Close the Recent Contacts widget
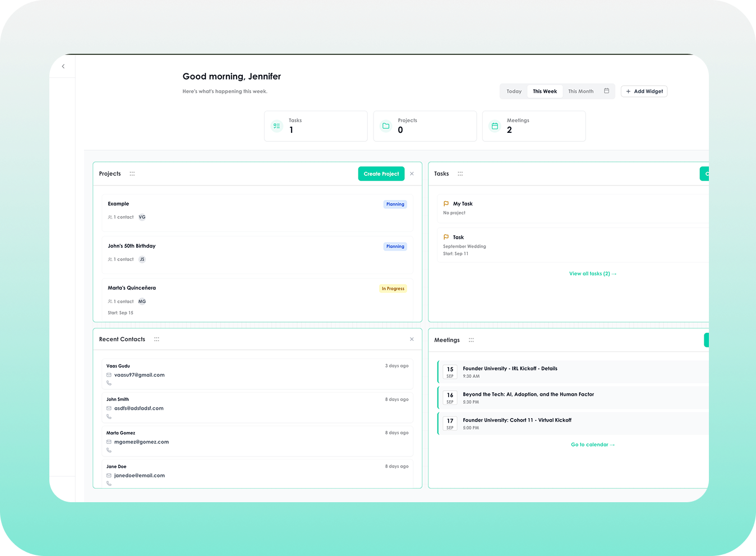Screen dimensions: 756x556 [x=412, y=339]
